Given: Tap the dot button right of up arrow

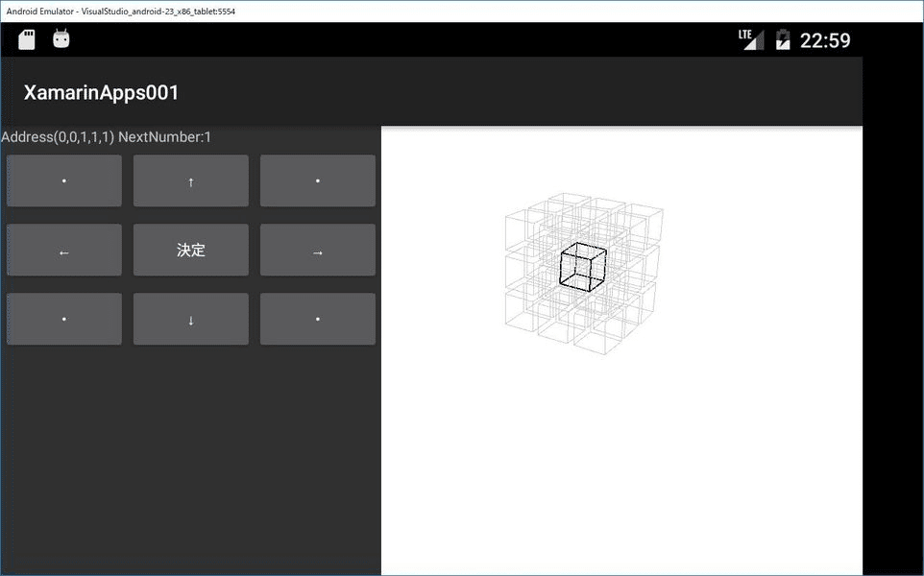Looking at the screenshot, I should pos(318,180).
